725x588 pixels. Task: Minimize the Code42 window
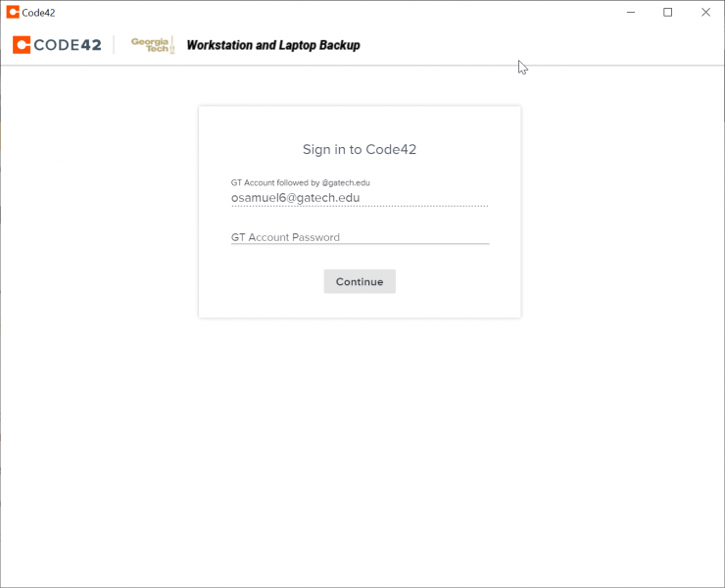[x=630, y=13]
